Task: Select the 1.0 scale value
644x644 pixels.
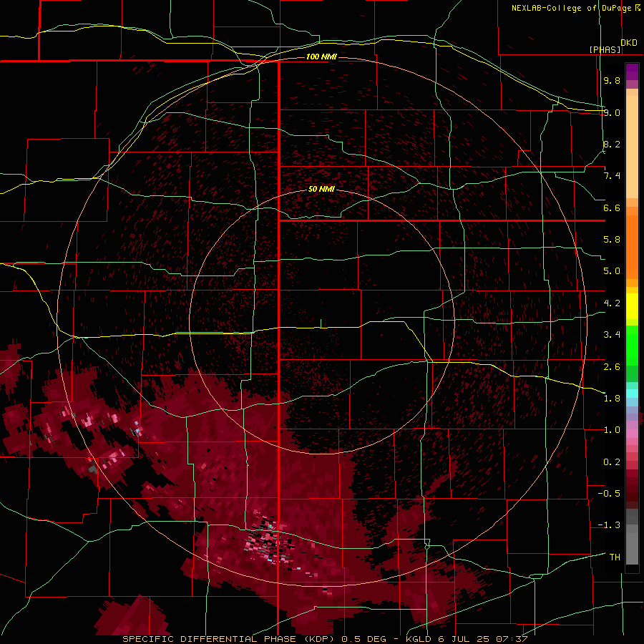Action: pos(612,430)
